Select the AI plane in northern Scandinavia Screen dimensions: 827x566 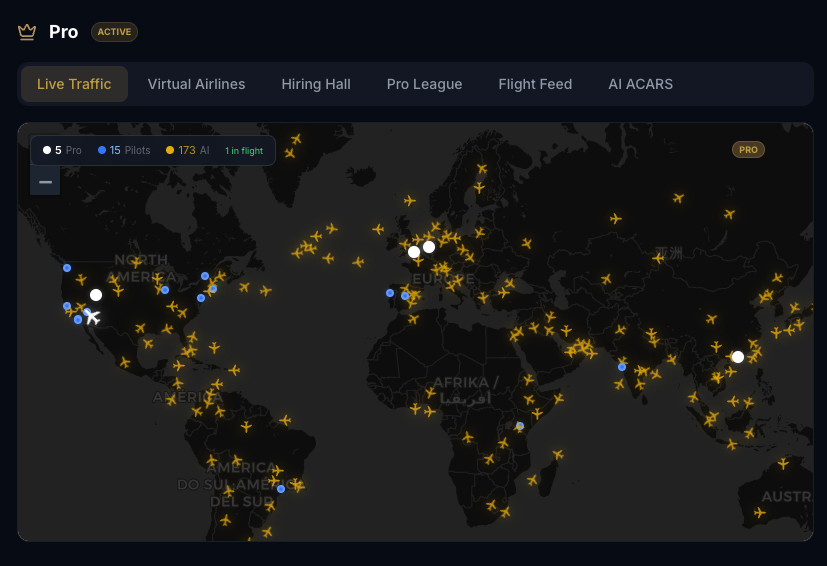482,169
